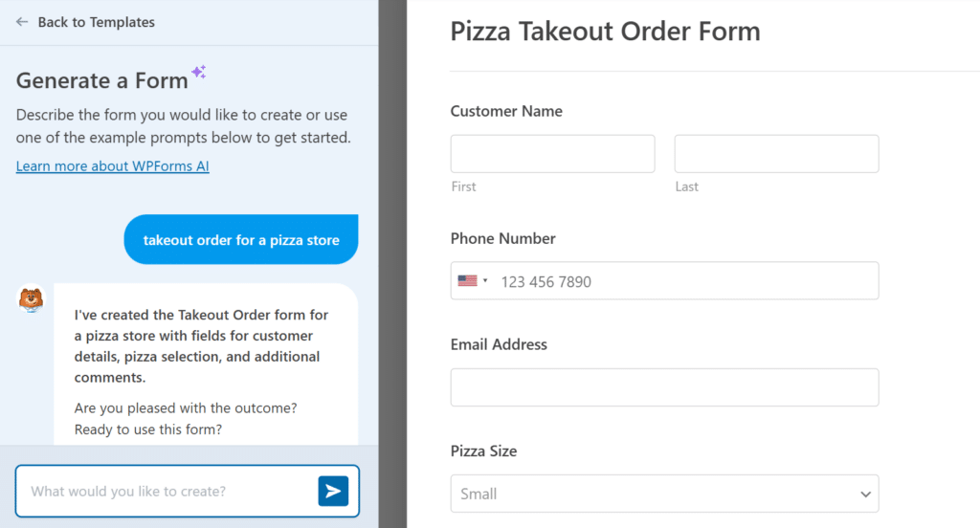Viewport: 980px width, 528px height.
Task: Click the send message paper plane button
Action: (x=333, y=491)
